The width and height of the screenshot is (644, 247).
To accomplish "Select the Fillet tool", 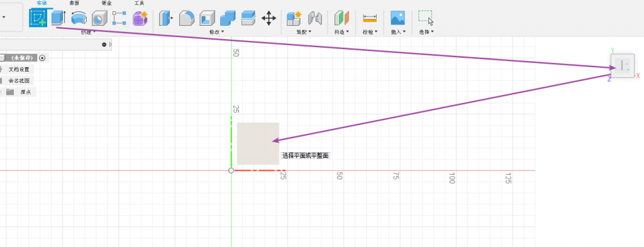I will click(187, 18).
